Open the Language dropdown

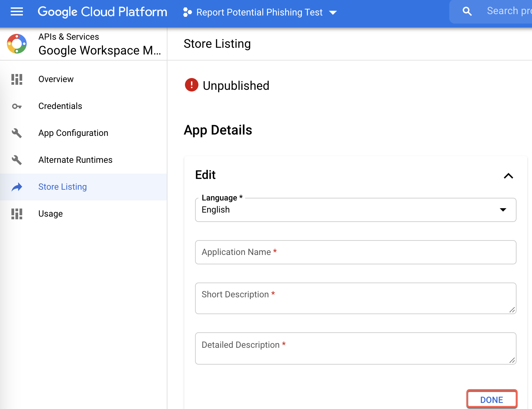click(x=355, y=210)
